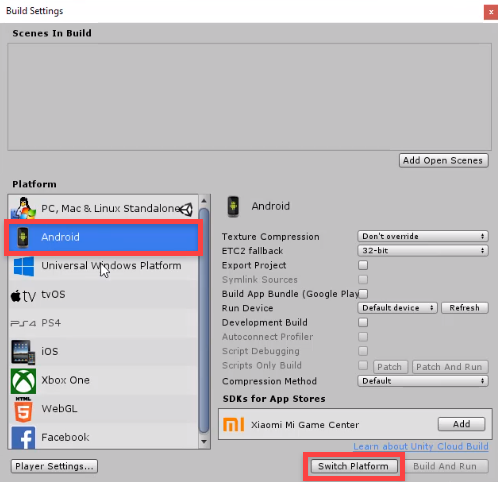This screenshot has width=498, height=482.
Task: Select the Facebook platform
Action: click(x=103, y=437)
